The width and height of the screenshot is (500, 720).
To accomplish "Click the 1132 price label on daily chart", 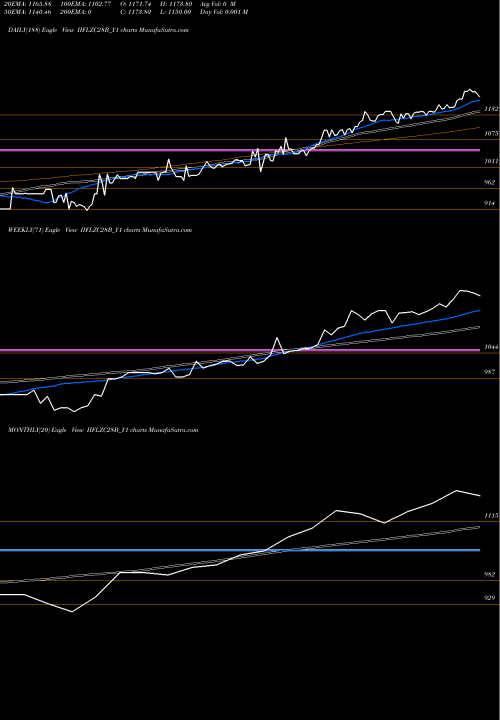I will coord(491,109).
